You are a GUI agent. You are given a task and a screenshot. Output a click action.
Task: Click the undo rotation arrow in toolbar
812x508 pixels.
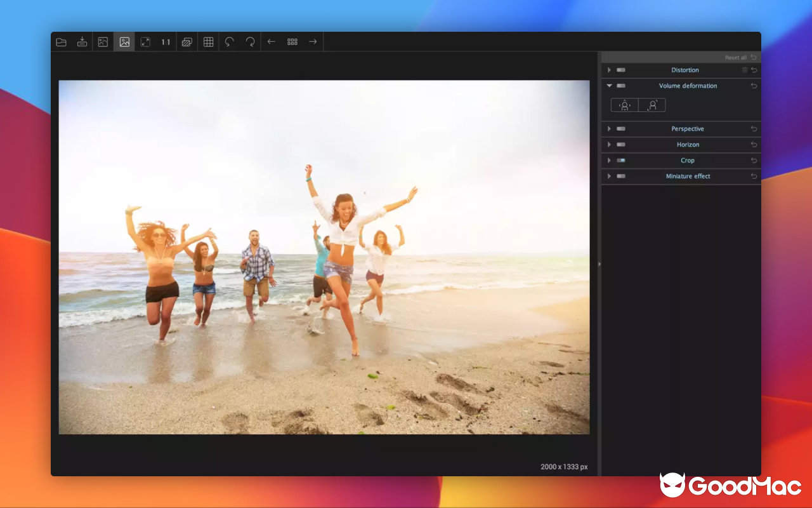click(x=229, y=41)
